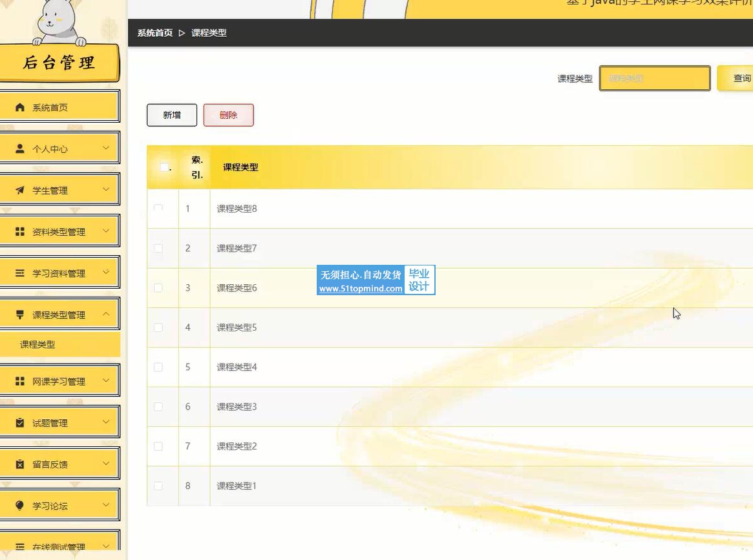Check the checkbox for row 课程类型2
The height and width of the screenshot is (560, 753).
[x=158, y=446]
